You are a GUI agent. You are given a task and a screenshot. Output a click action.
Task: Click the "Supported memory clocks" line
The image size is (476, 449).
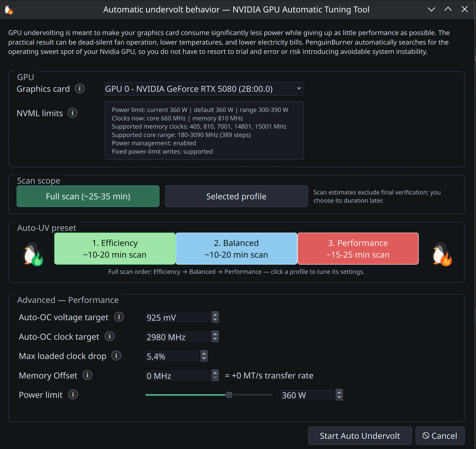tap(199, 126)
